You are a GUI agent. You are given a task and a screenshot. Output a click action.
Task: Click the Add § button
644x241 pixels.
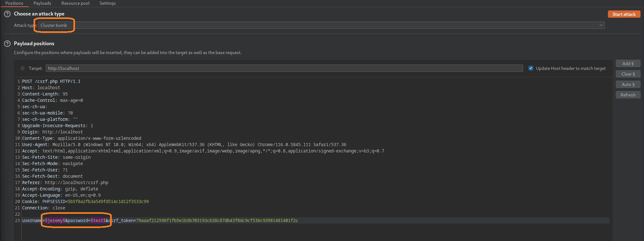coord(628,64)
